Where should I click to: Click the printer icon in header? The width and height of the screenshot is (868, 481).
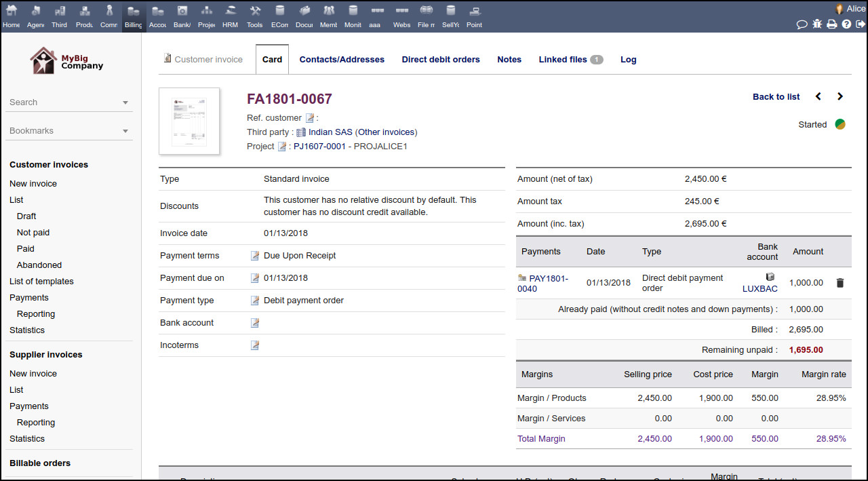831,24
